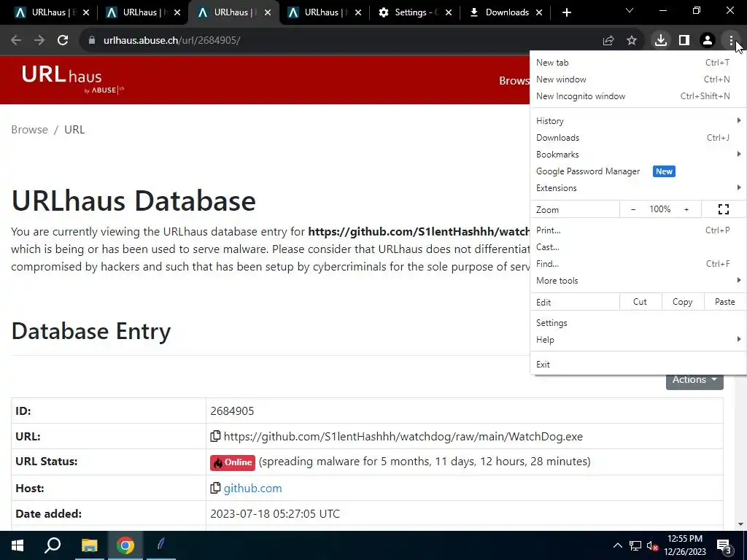This screenshot has width=747, height=560.
Task: Click the URLhaus logo
Action: (72, 79)
